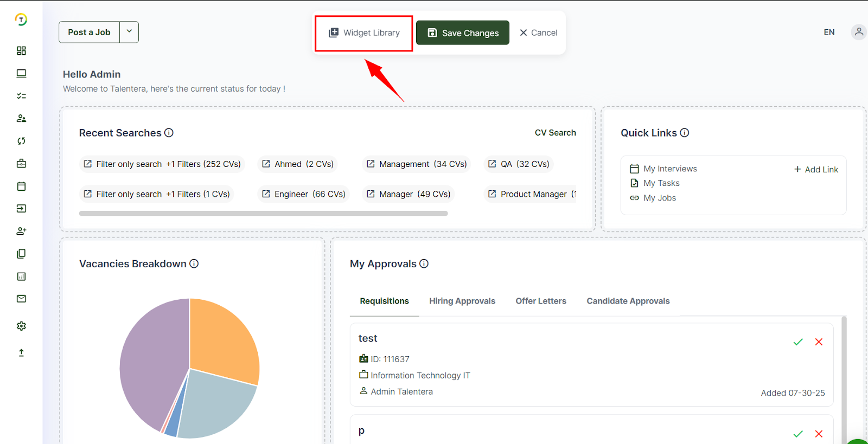Expand the Post a Job dropdown arrow
This screenshot has width=868, height=444.
(129, 32)
